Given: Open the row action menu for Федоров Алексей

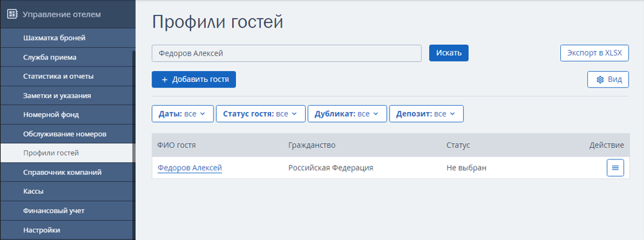Looking at the screenshot, I should click(615, 168).
